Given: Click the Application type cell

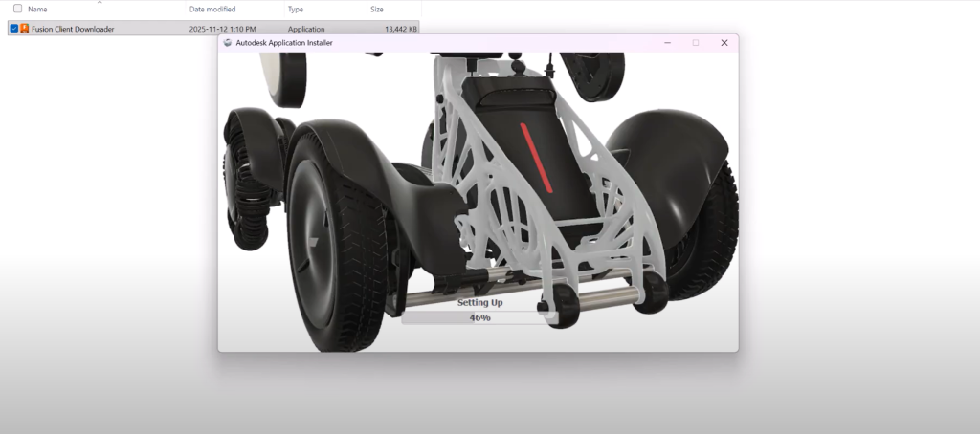Looking at the screenshot, I should (x=306, y=29).
